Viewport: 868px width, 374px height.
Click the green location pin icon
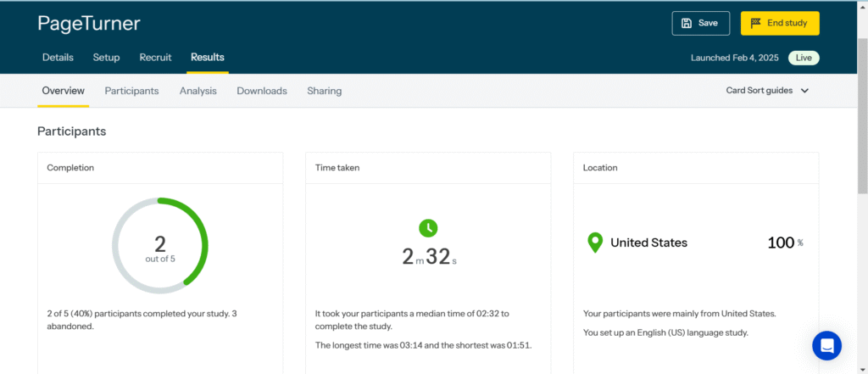pos(595,243)
